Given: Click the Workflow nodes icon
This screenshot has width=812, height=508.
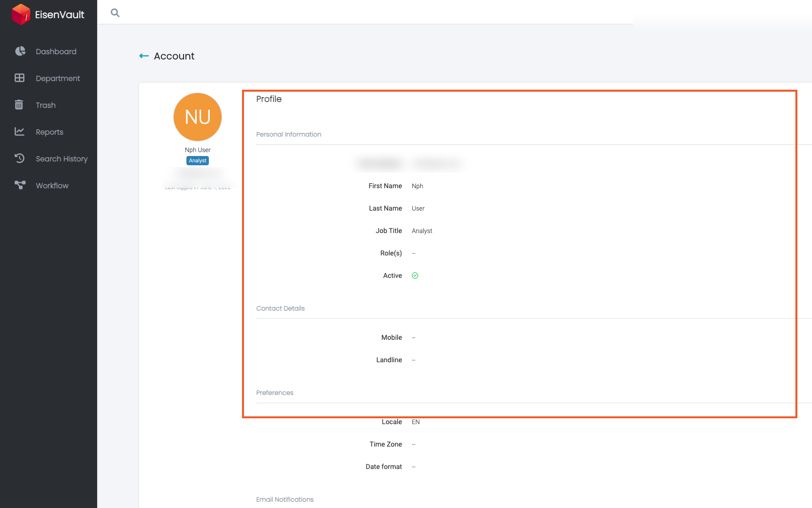Looking at the screenshot, I should coord(20,185).
